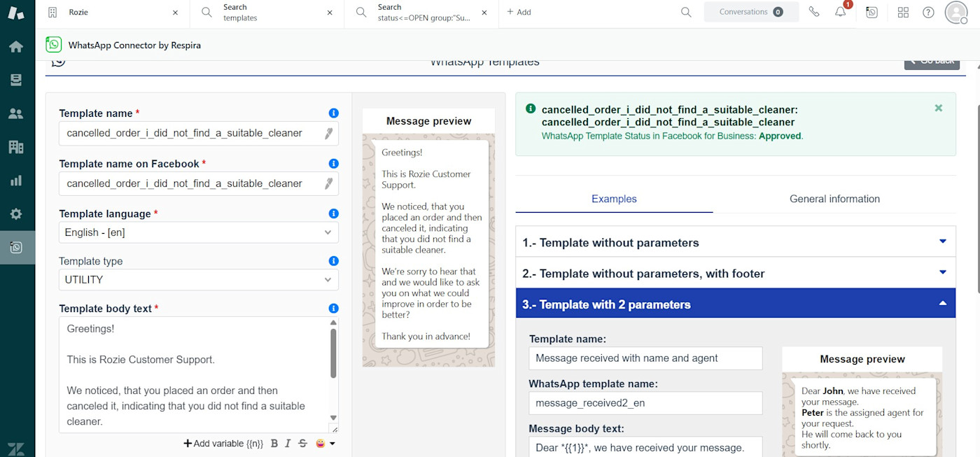The width and height of the screenshot is (980, 457).
Task: Open Template language dropdown
Action: coord(199,232)
